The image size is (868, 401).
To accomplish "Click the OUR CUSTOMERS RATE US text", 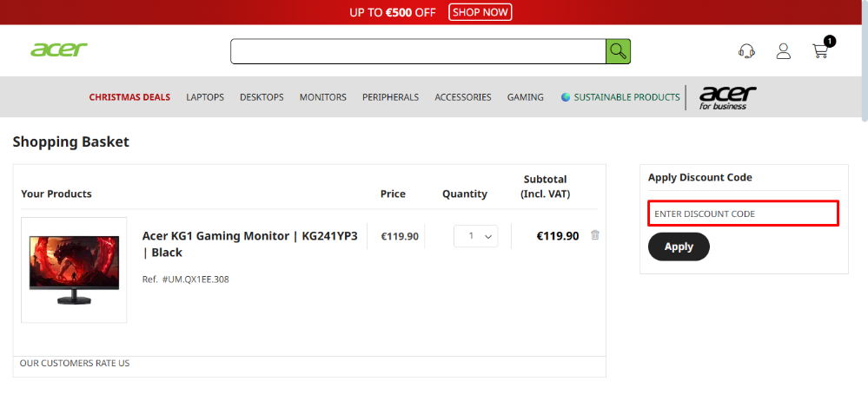I will (x=75, y=364).
